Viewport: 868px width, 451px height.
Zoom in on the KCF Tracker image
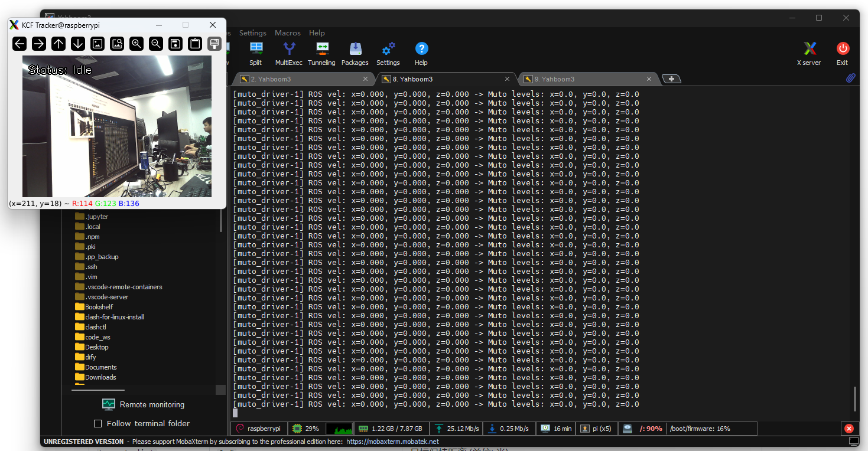(136, 43)
